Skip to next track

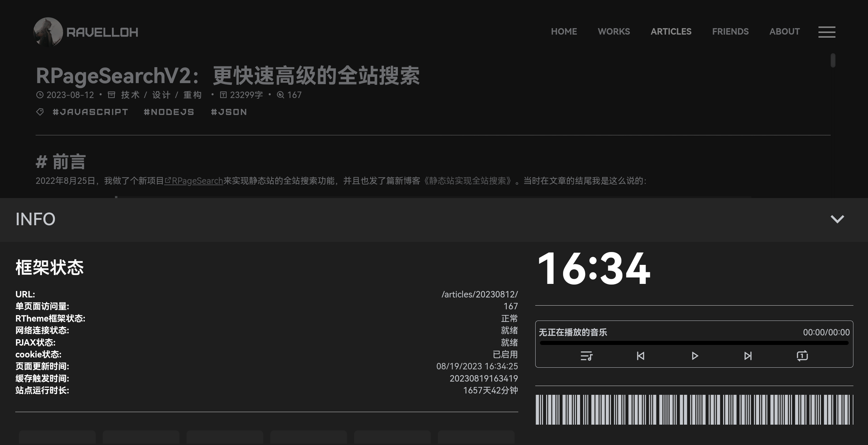coord(748,356)
